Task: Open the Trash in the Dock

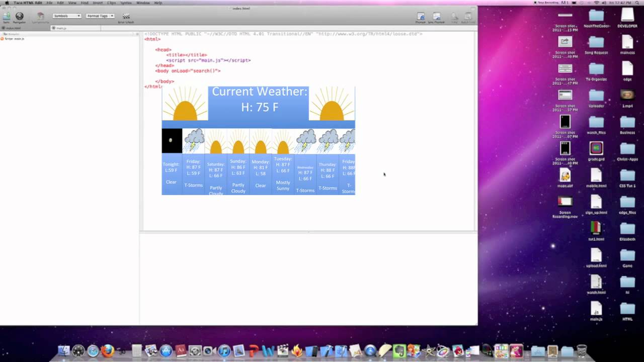Action: pyautogui.click(x=582, y=351)
